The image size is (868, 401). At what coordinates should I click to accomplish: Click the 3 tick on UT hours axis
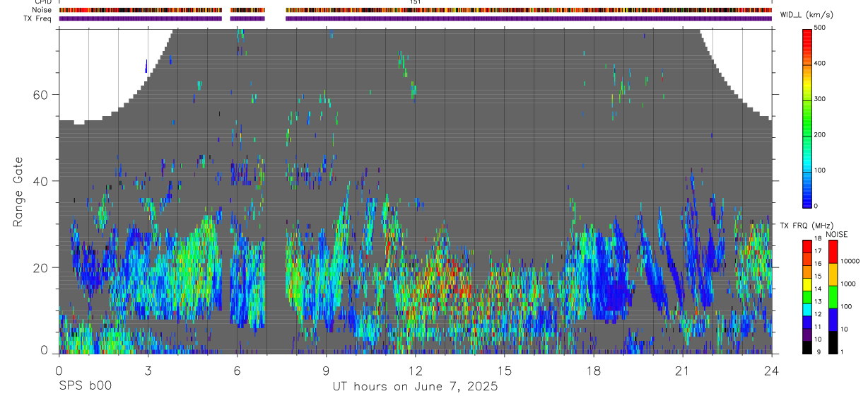[x=148, y=369]
